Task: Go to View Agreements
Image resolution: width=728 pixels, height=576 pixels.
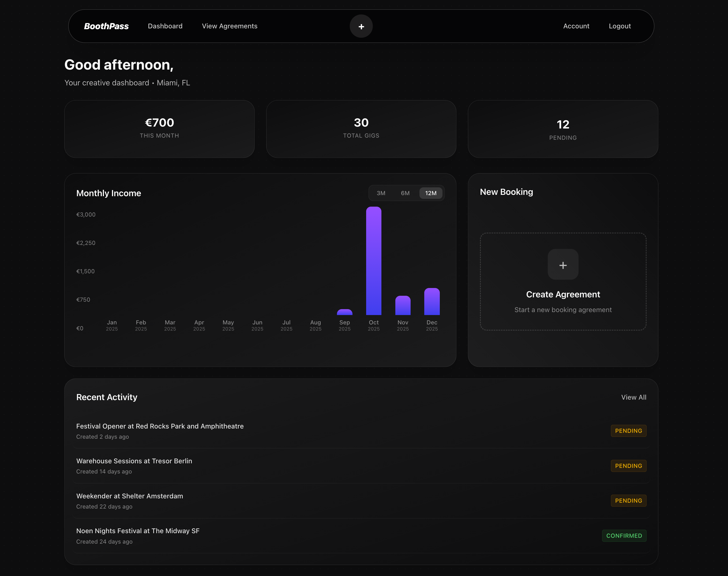Action: coord(230,26)
